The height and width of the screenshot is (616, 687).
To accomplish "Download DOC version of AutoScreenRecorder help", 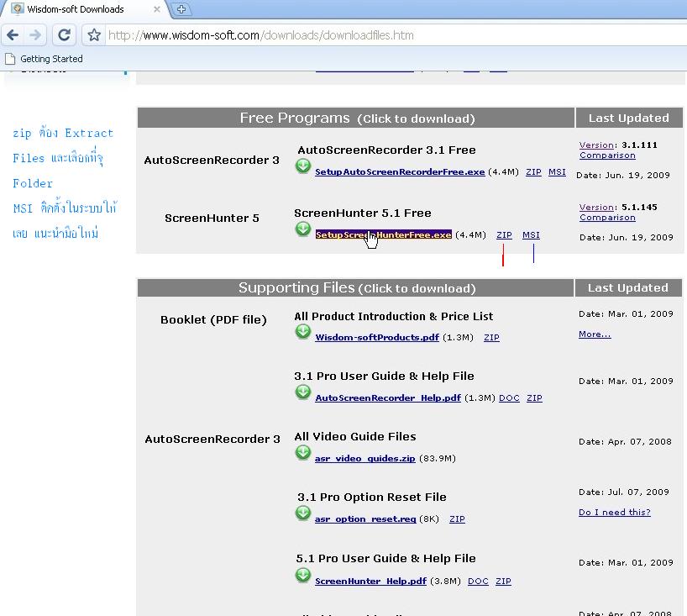I will click(509, 398).
